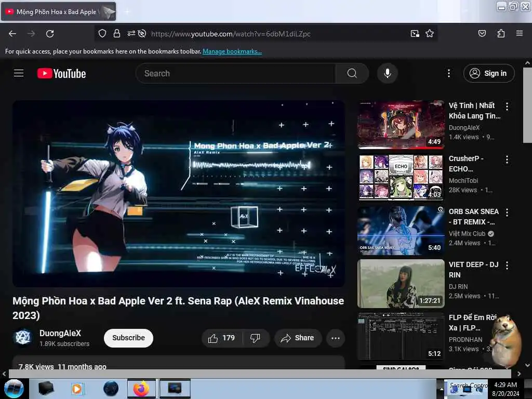Open the MochiTobi channel name

pyautogui.click(x=463, y=180)
